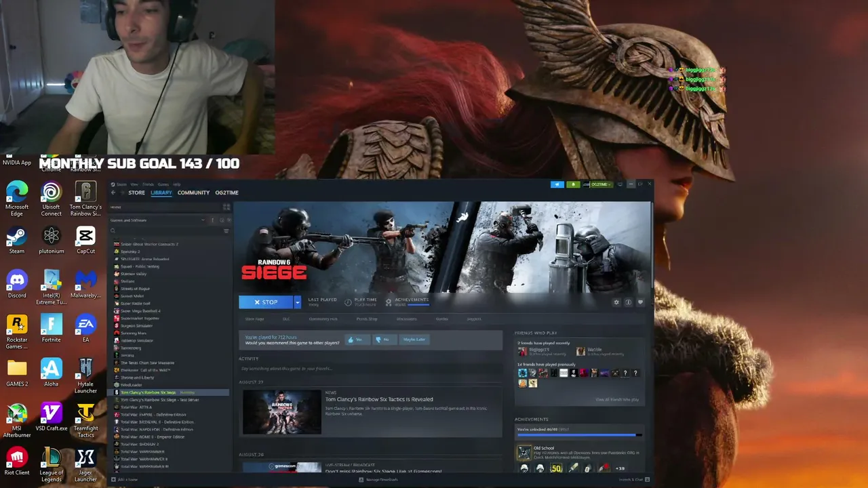This screenshot has height=488, width=868.
Task: Select Surgeon Simulator in library list
Action: [137, 326]
